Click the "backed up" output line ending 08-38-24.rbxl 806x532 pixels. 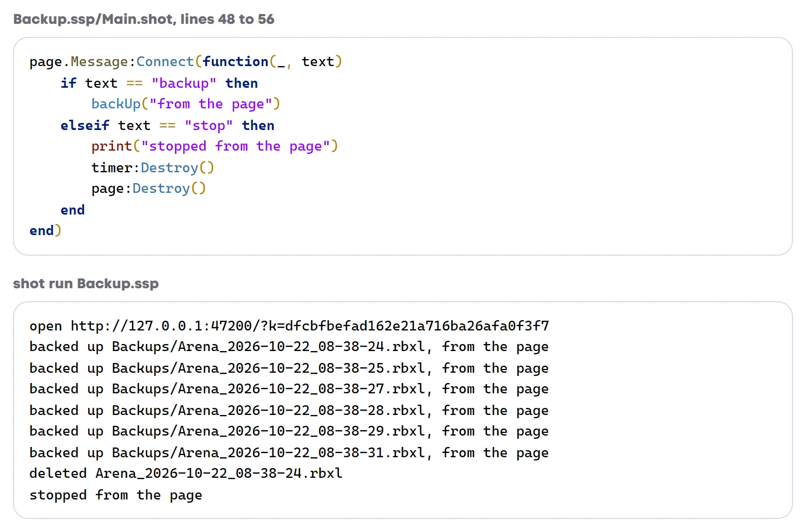tap(289, 347)
